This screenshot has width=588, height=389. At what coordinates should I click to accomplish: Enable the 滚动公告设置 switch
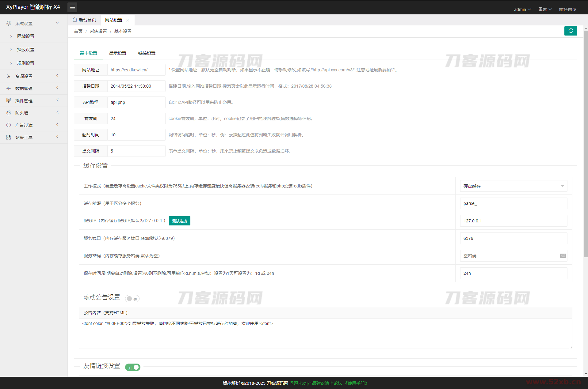[x=132, y=299]
